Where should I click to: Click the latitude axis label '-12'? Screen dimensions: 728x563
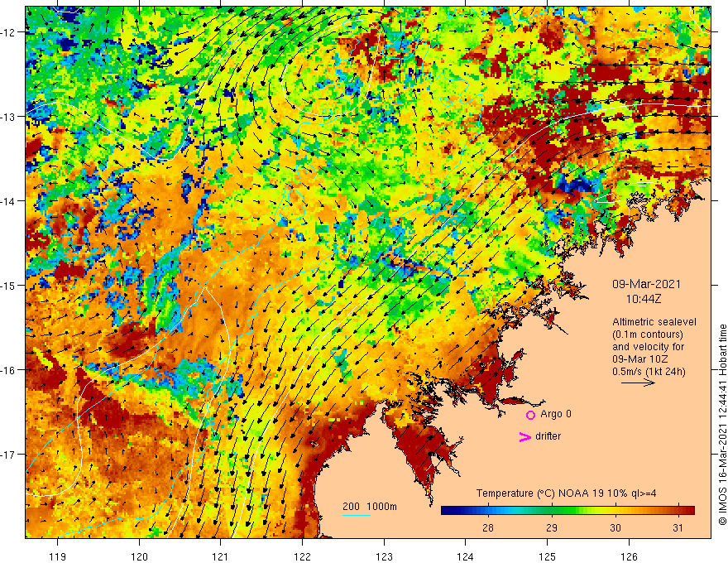tap(10, 32)
